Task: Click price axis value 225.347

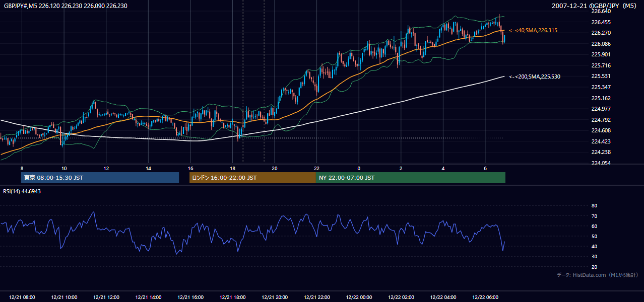Action: point(601,87)
